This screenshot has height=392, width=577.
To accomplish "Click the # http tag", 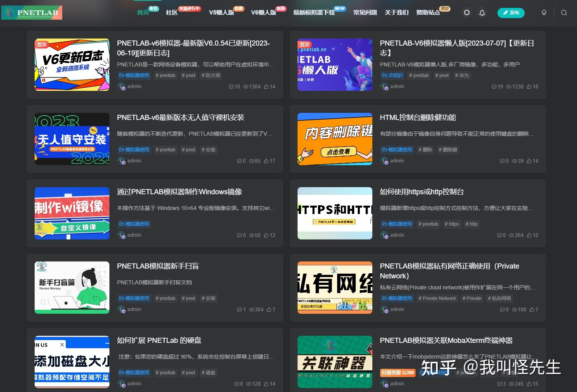I will pos(472,224).
